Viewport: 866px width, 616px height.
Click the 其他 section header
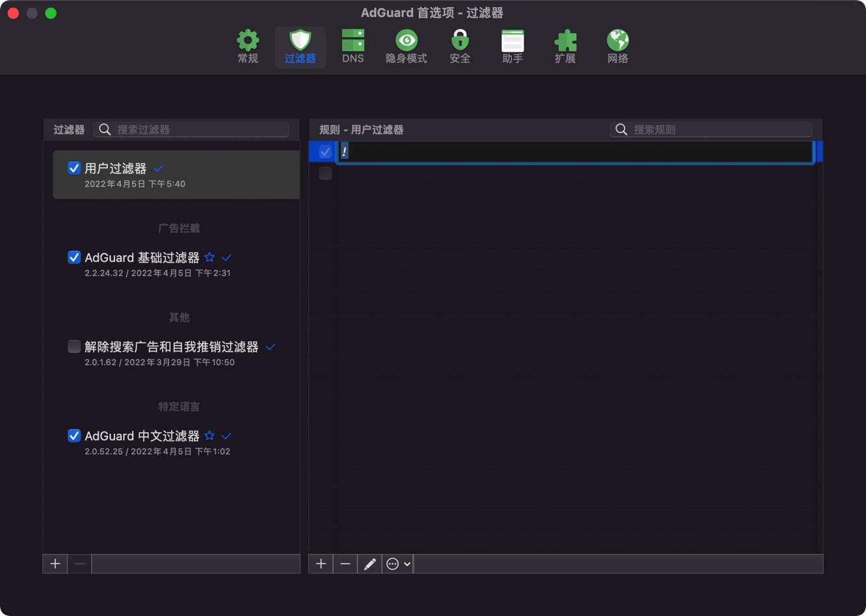coord(179,317)
